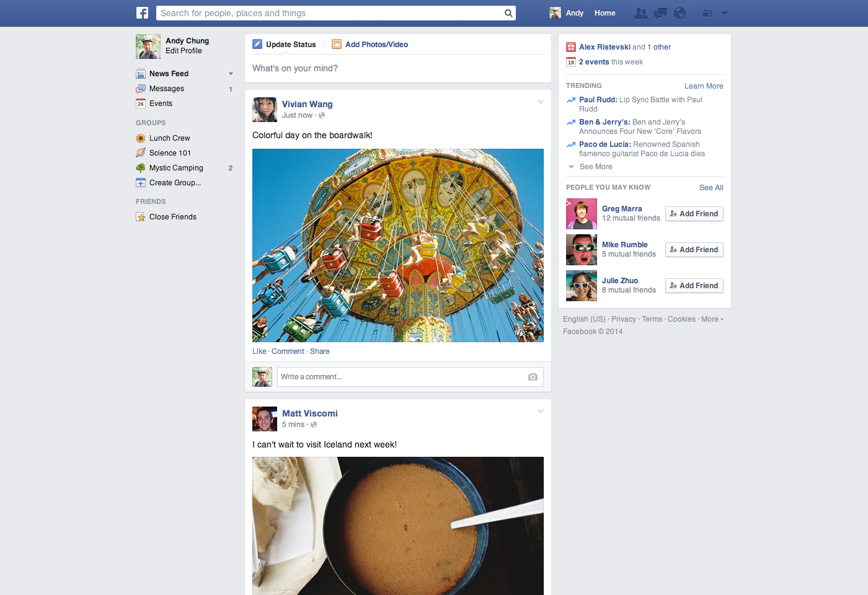Viewport: 868px width, 595px height.
Task: Open options chevron on Matt Viscomi's post
Action: pyautogui.click(x=541, y=411)
